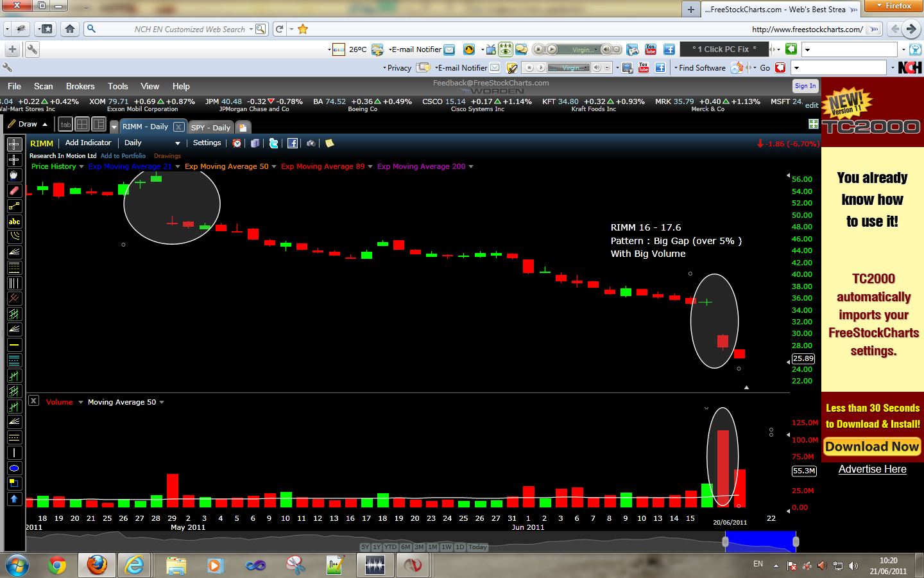Select the hand pan tool
The image size is (924, 578).
(x=14, y=175)
